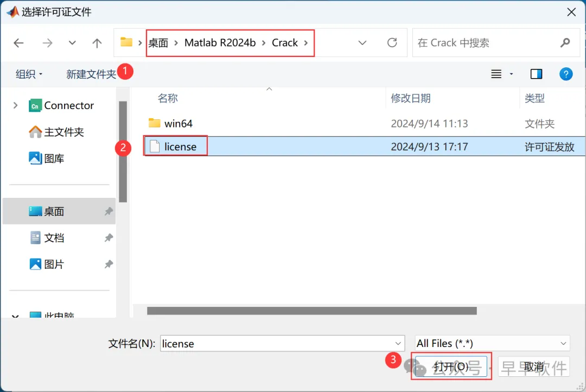Unpin 桌面 using its pin icon
Viewport: 586px width, 392px height.
coord(109,211)
